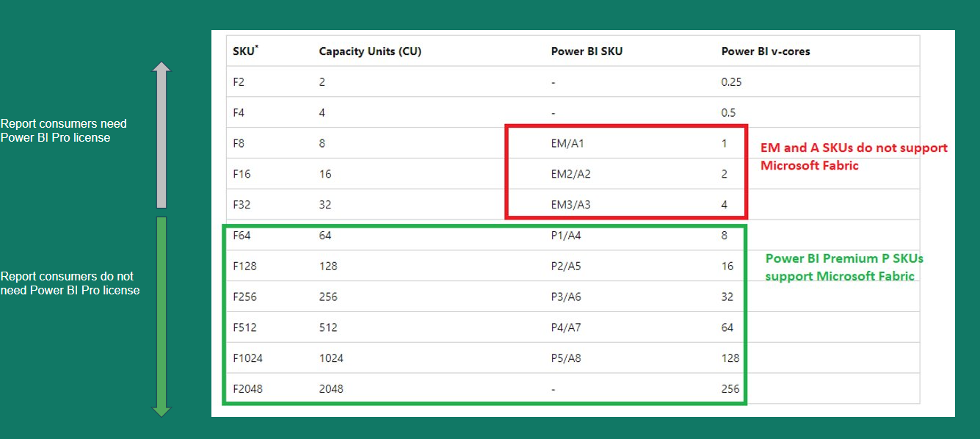Click the "F128" SKU cell
This screenshot has height=439, width=980.
click(x=244, y=266)
